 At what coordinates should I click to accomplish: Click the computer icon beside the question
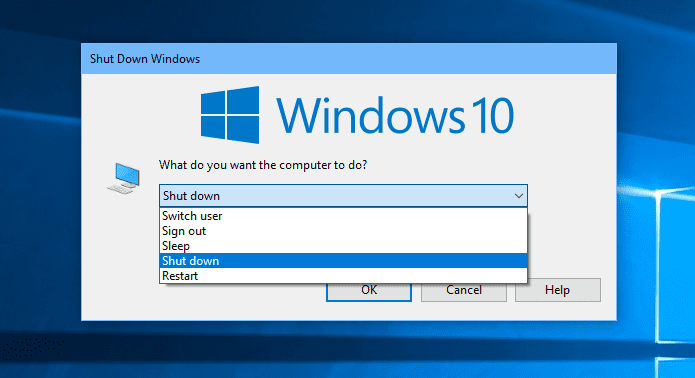coord(124,179)
